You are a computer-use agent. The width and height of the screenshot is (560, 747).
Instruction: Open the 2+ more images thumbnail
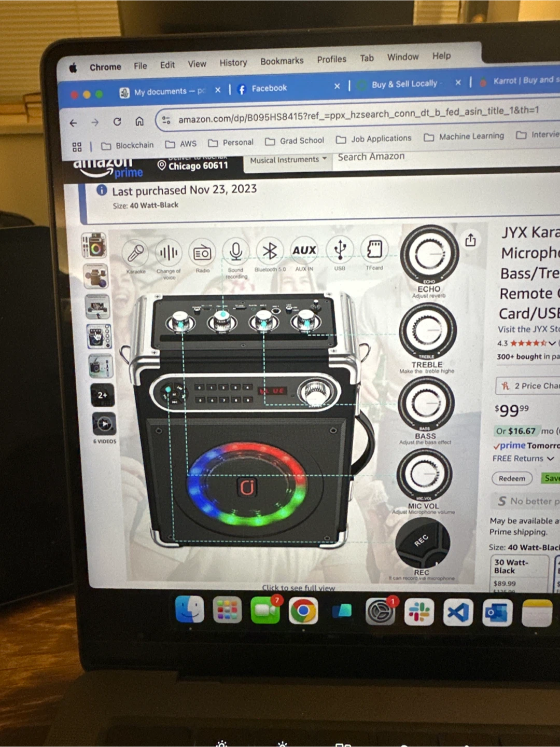tap(103, 395)
